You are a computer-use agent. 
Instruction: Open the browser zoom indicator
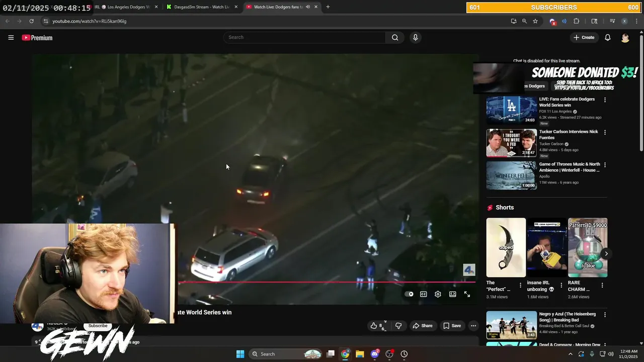(x=524, y=21)
